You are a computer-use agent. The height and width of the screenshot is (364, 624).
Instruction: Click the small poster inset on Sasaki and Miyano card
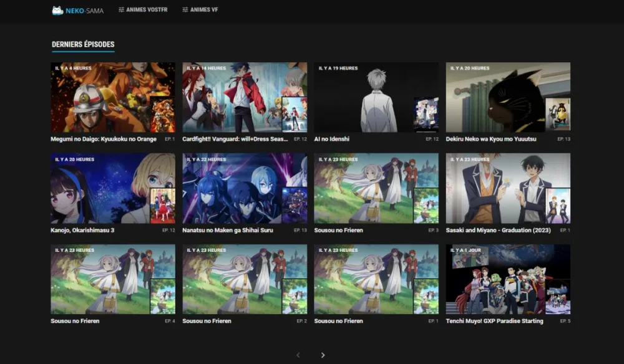pyautogui.click(x=558, y=206)
